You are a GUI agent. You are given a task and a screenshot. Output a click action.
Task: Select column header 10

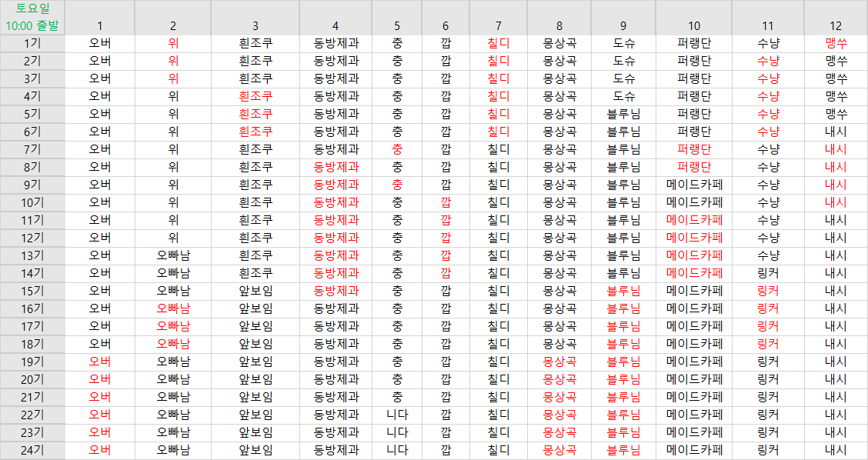pyautogui.click(x=694, y=25)
